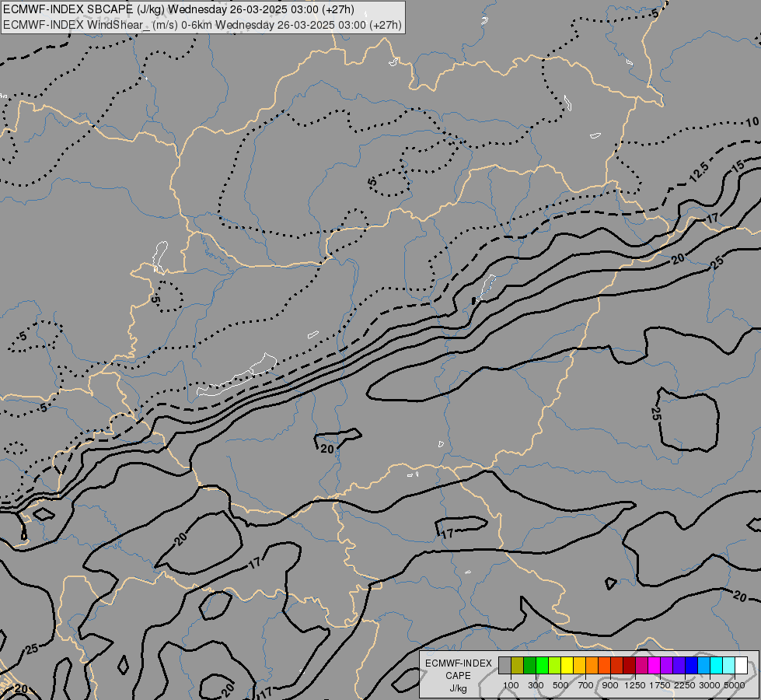
Task: Click the purple swatch after 1750
Action: click(666, 665)
